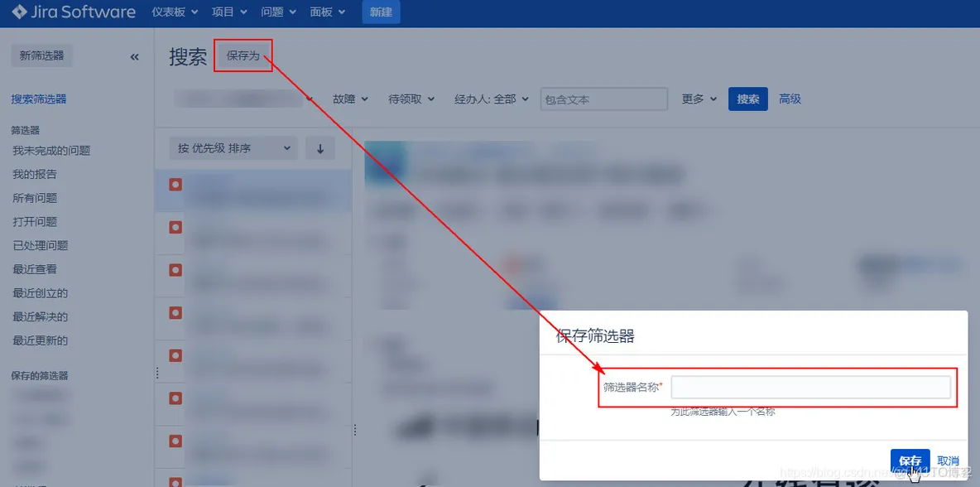This screenshot has width=980, height=487.
Task: Select 最近解决的 filter
Action: point(40,317)
